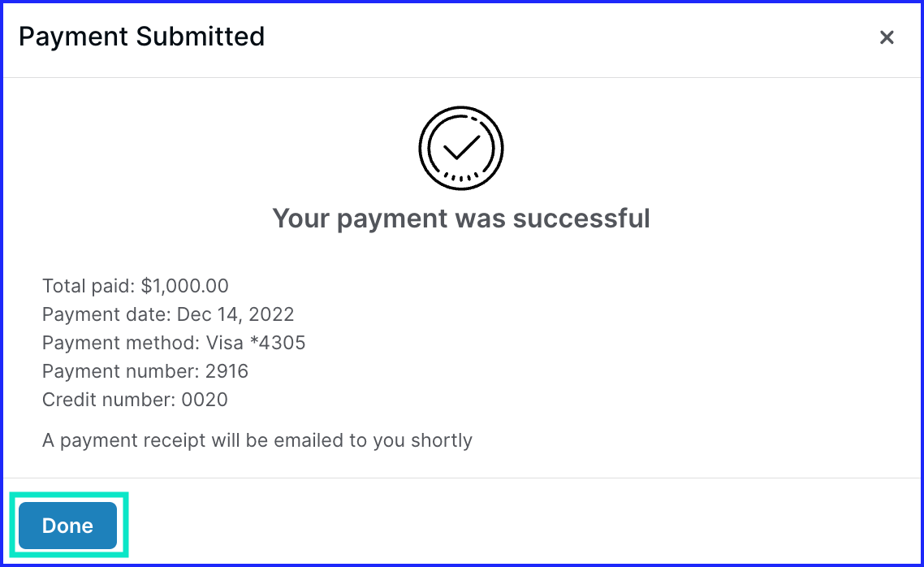Close the Payment Submitted dialog with X
The image size is (924, 567).
click(x=887, y=37)
